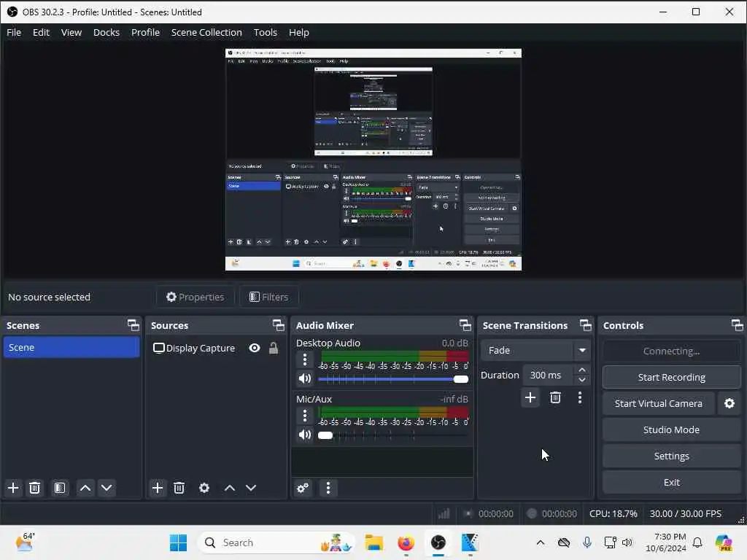Image resolution: width=747 pixels, height=560 pixels.
Task: Open the Edit menu
Action: [x=41, y=32]
